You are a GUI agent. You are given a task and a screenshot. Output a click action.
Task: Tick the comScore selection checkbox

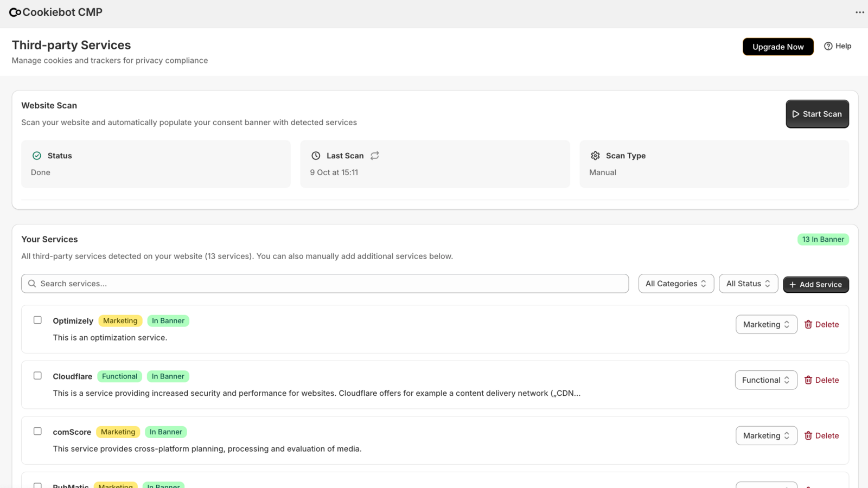point(37,431)
